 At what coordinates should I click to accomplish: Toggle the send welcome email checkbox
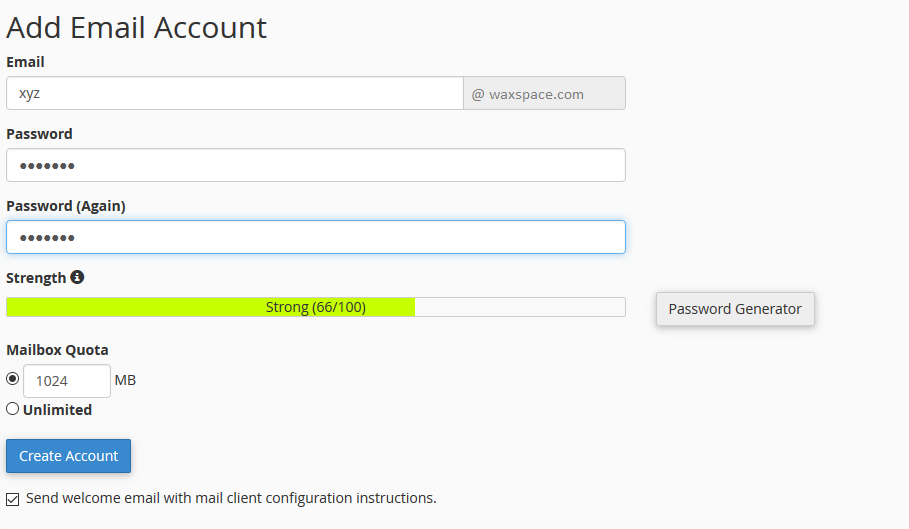point(13,498)
